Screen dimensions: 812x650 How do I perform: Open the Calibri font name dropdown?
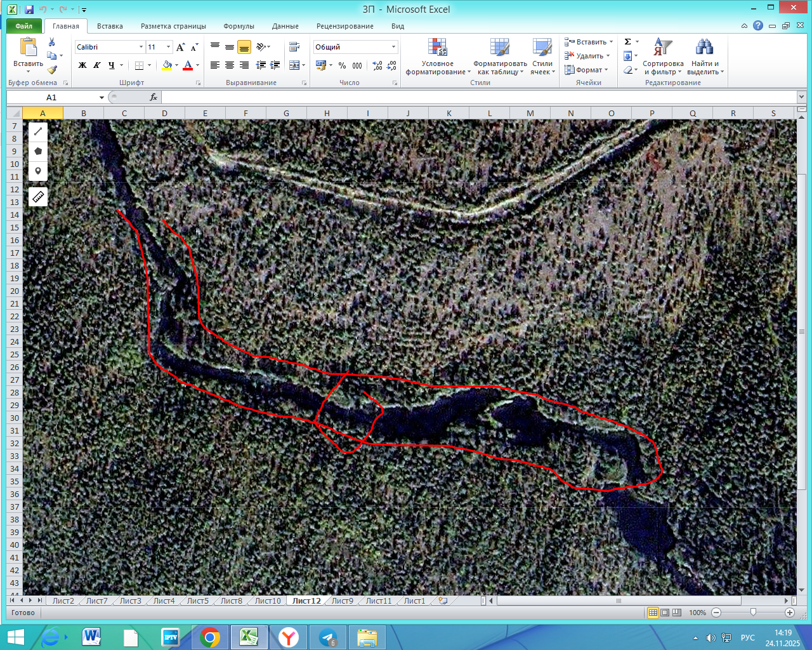pyautogui.click(x=141, y=47)
